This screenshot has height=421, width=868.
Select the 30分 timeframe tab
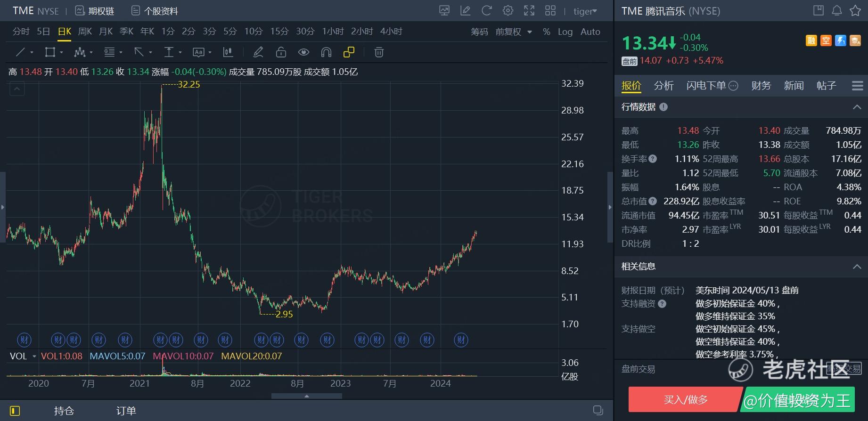[305, 32]
